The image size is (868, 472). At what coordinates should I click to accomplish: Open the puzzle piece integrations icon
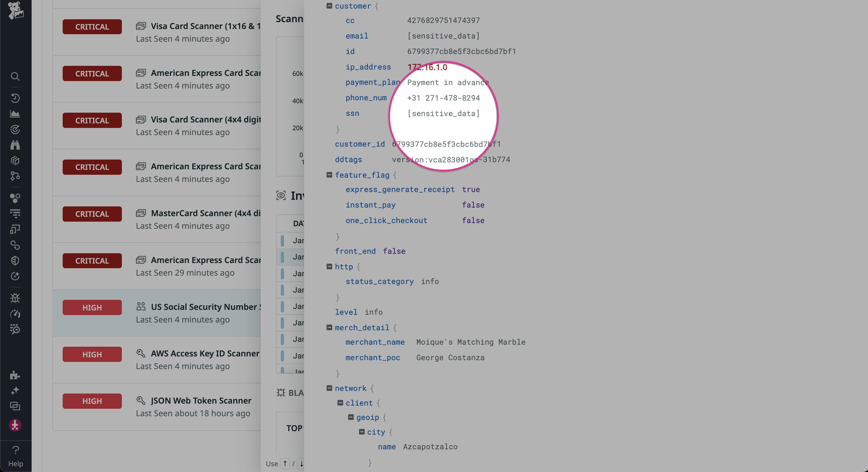click(x=15, y=375)
